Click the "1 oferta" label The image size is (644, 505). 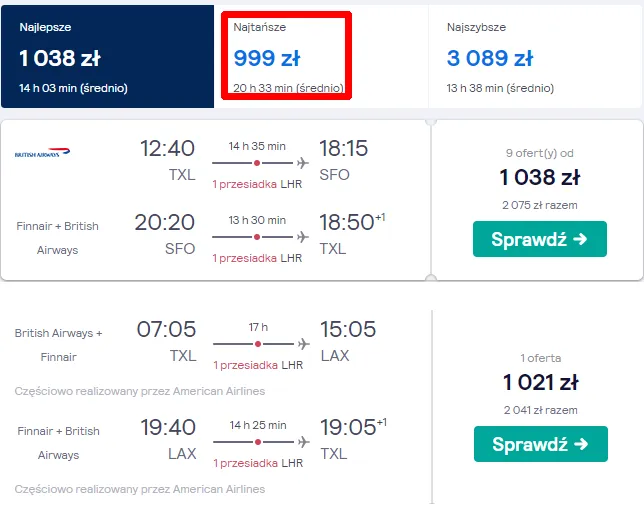pyautogui.click(x=540, y=357)
